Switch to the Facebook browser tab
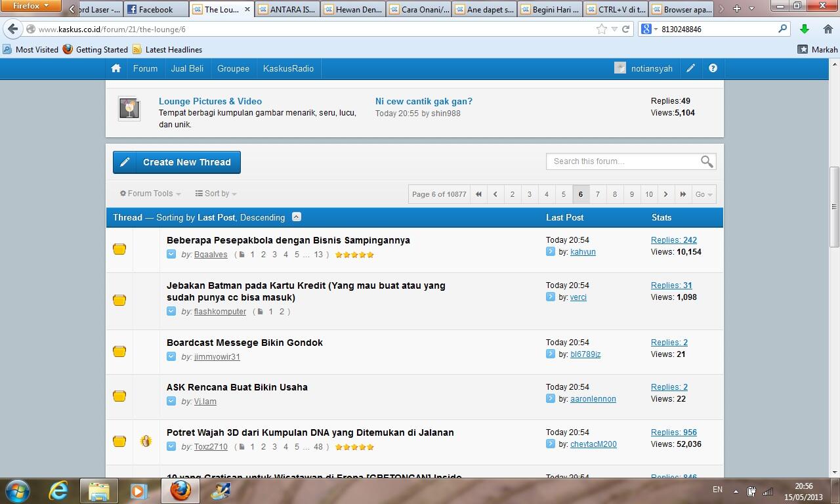Screen dimensions: 840x504 155,9
